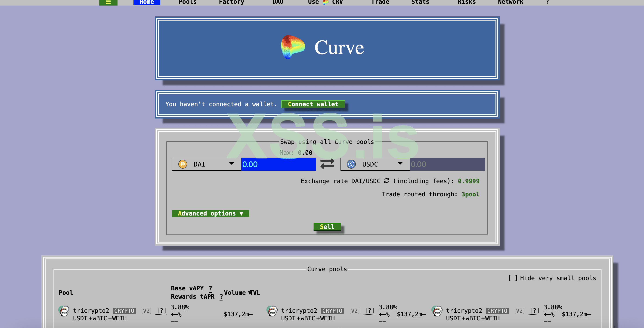The width and height of the screenshot is (644, 328).
Task: Refresh exchange rate with the reload icon
Action: click(387, 180)
